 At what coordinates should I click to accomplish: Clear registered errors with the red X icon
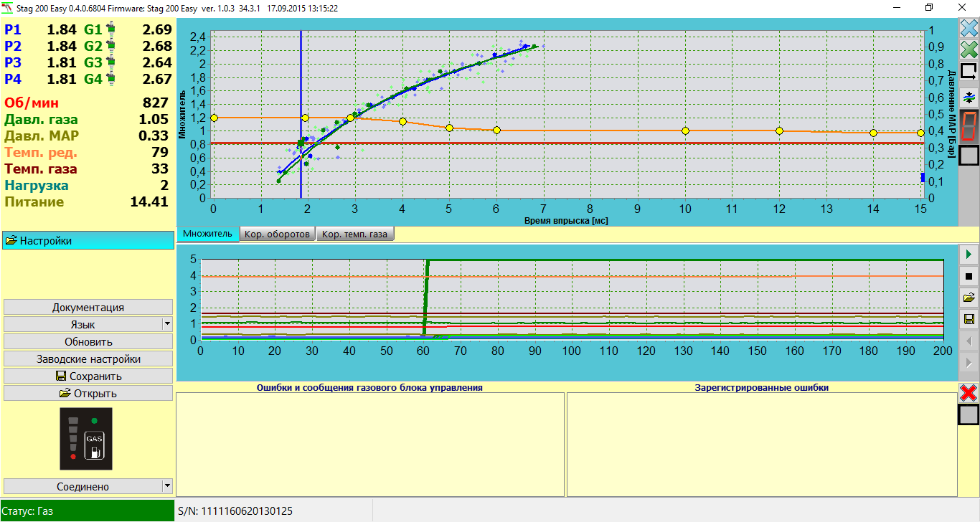pyautogui.click(x=969, y=392)
